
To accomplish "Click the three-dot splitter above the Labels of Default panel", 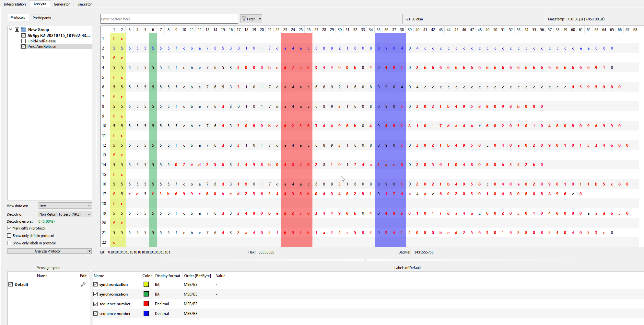I will (365, 260).
